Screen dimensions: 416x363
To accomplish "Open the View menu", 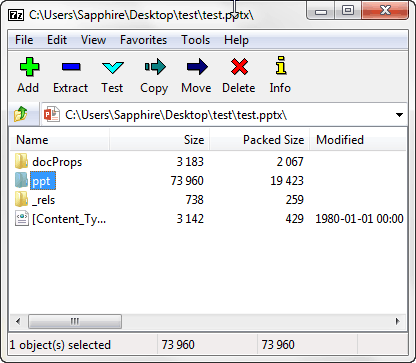I will (x=94, y=40).
